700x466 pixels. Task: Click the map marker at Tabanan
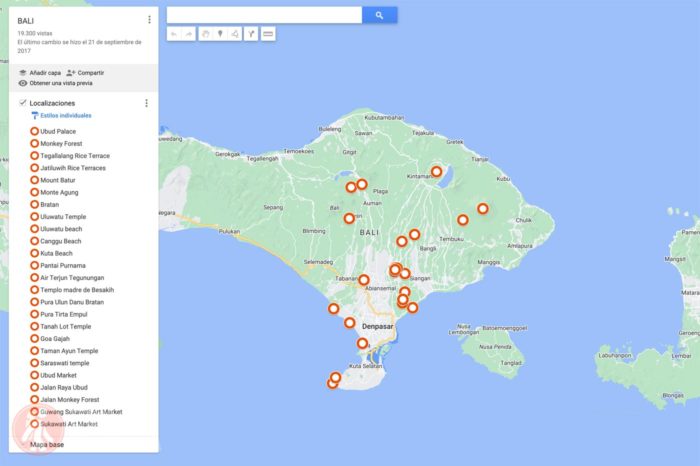364,280
